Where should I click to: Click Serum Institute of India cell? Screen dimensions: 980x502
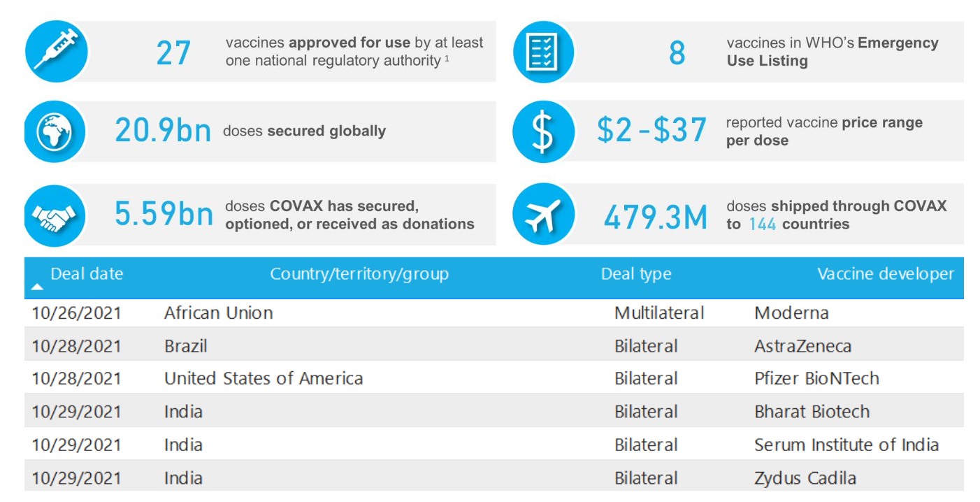846,445
